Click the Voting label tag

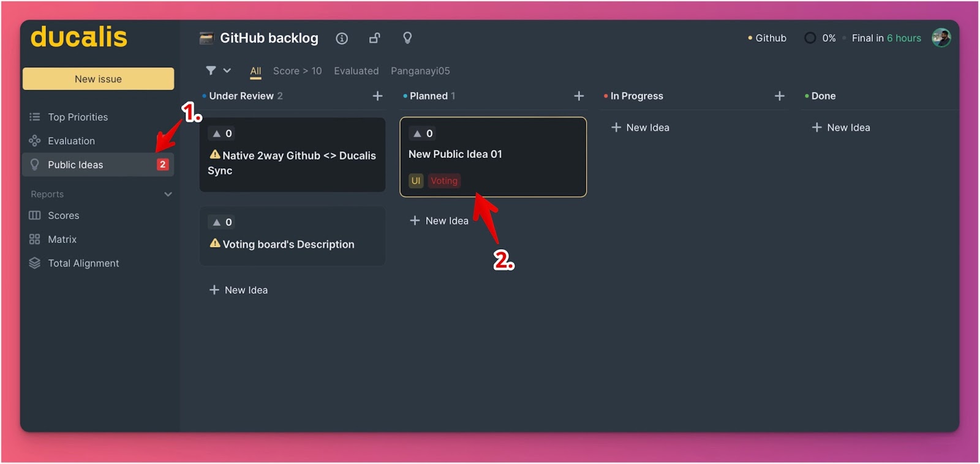(444, 181)
